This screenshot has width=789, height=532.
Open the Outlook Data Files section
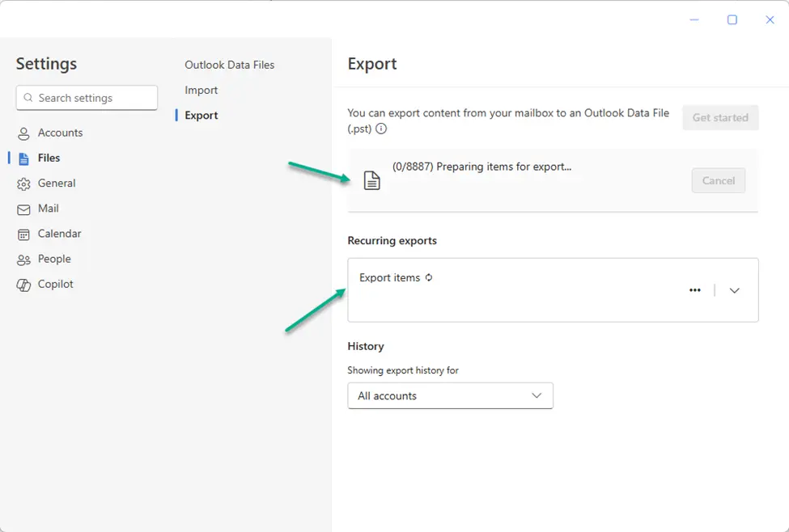click(x=230, y=65)
